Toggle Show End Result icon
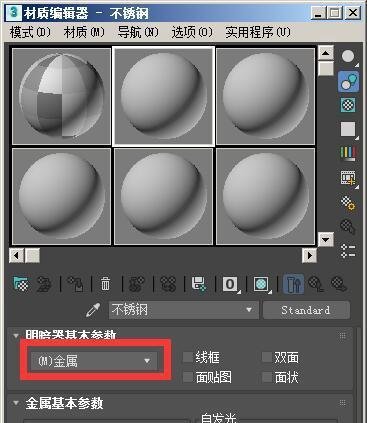Viewport: 367px width, 423px height. (x=293, y=284)
